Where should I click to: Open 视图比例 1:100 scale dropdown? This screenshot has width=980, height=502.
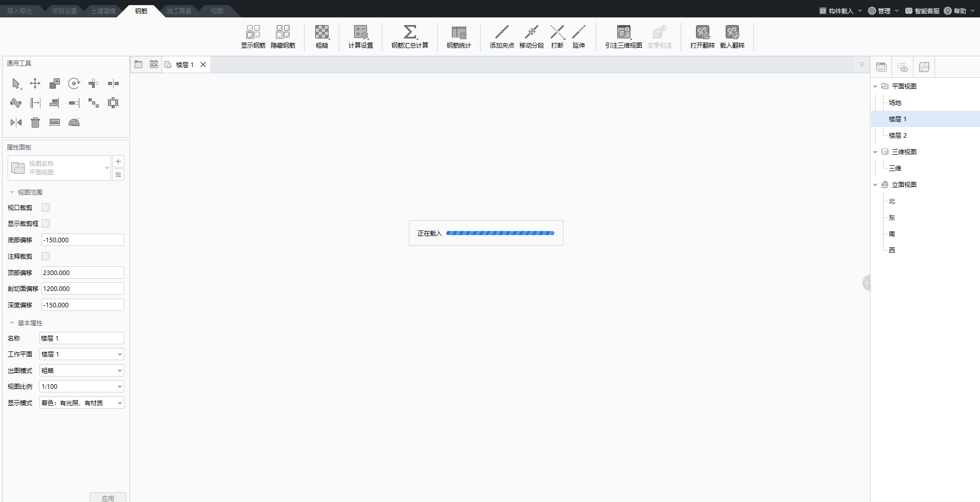coord(82,386)
